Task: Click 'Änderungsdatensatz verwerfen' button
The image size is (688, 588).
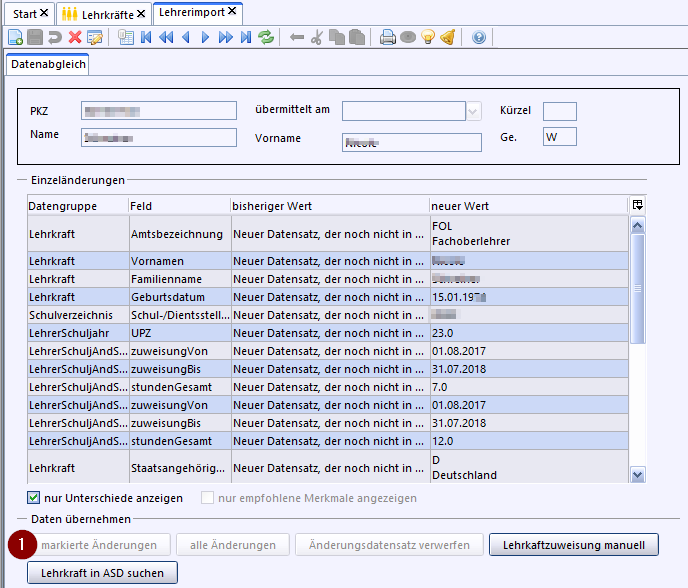Action: pyautogui.click(x=389, y=545)
